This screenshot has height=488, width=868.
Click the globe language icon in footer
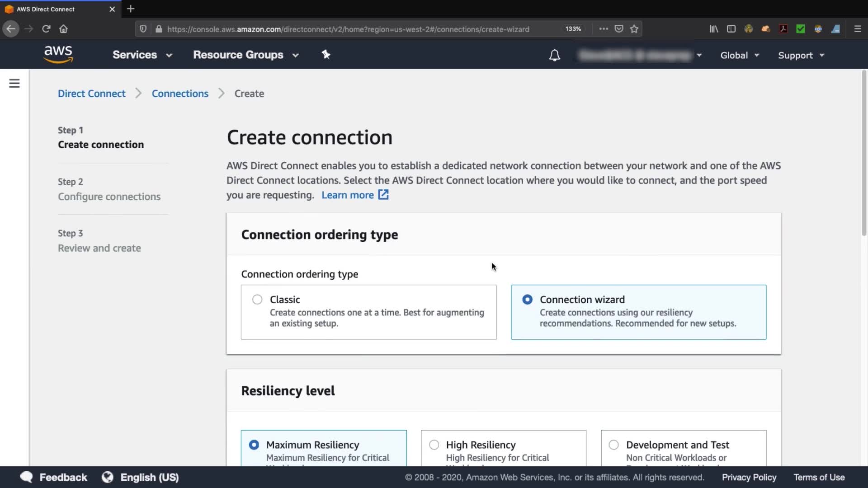pyautogui.click(x=108, y=477)
